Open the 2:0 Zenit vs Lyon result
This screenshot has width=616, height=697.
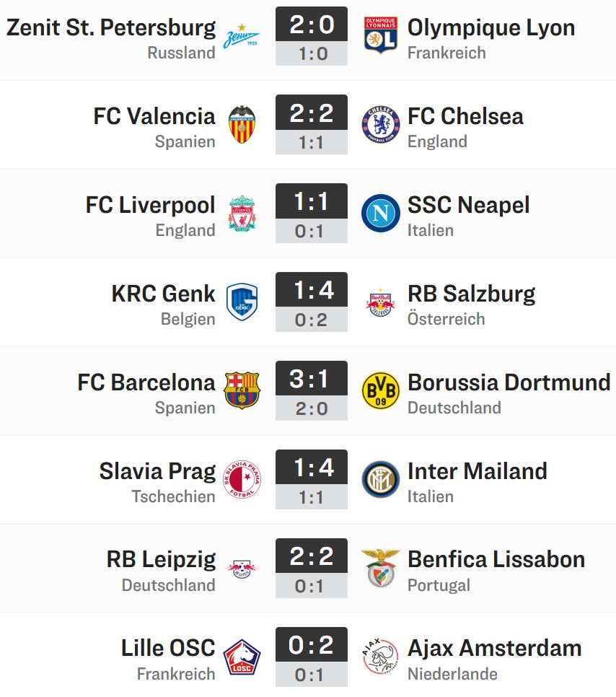[312, 25]
